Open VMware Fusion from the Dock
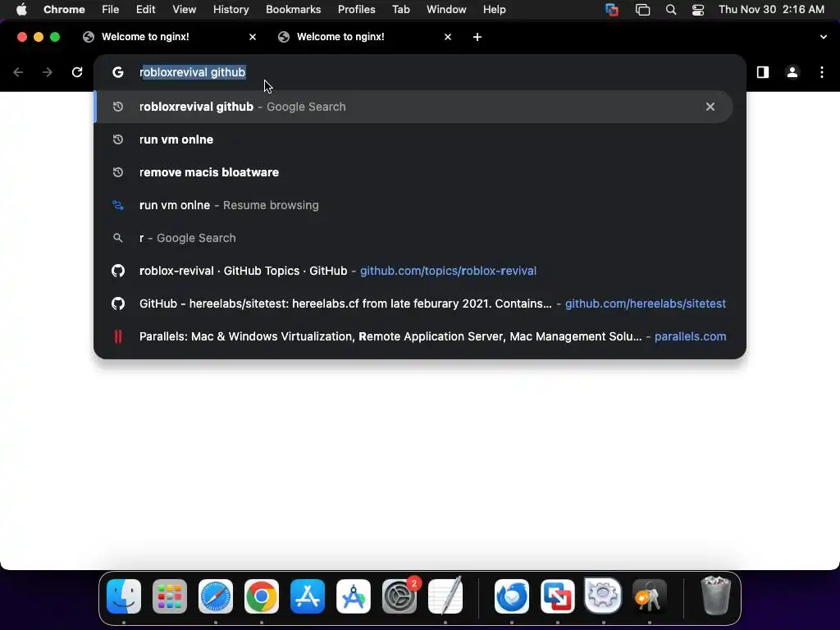Screen dimensions: 840x630 tap(558, 596)
